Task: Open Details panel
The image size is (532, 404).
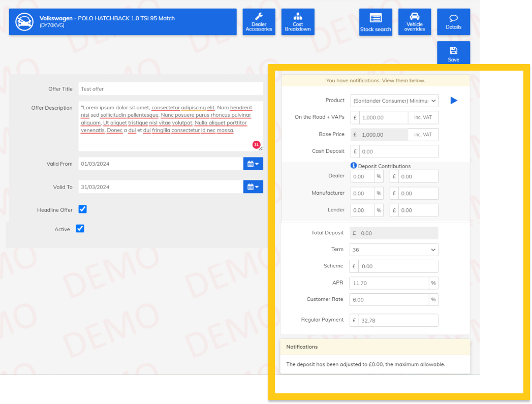Action: (x=454, y=22)
